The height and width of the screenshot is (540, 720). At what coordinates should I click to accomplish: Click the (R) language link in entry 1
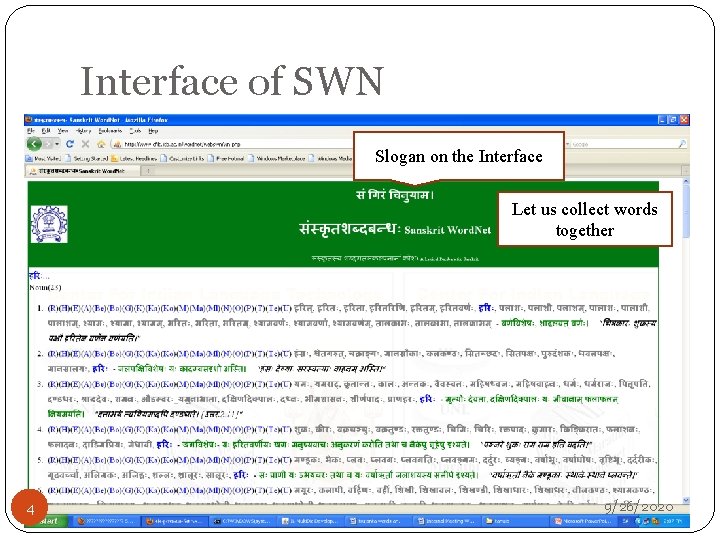(53, 308)
